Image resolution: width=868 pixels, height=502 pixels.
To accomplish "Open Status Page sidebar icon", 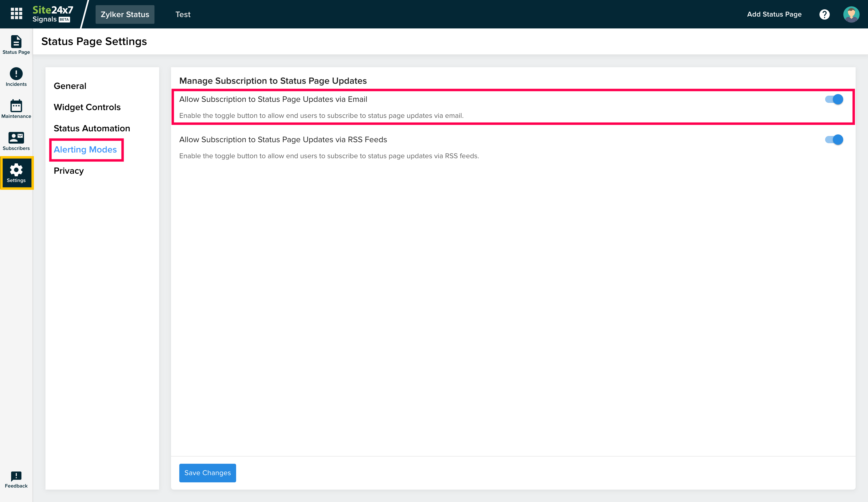I will point(16,44).
